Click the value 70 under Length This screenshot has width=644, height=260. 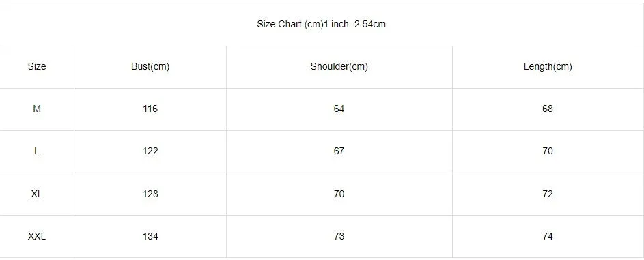[x=548, y=151]
